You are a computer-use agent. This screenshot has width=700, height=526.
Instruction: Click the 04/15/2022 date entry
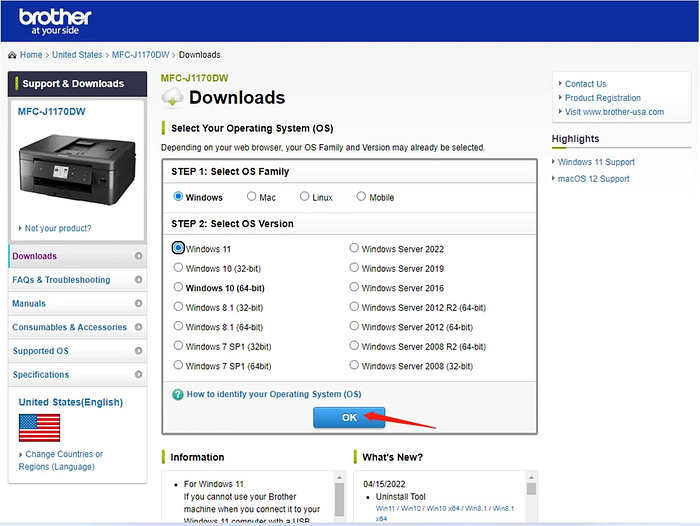[384, 484]
